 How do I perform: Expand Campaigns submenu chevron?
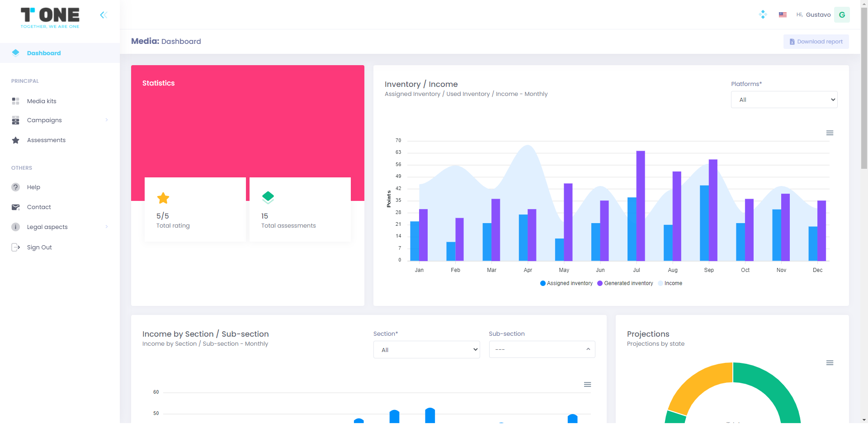coord(107,120)
